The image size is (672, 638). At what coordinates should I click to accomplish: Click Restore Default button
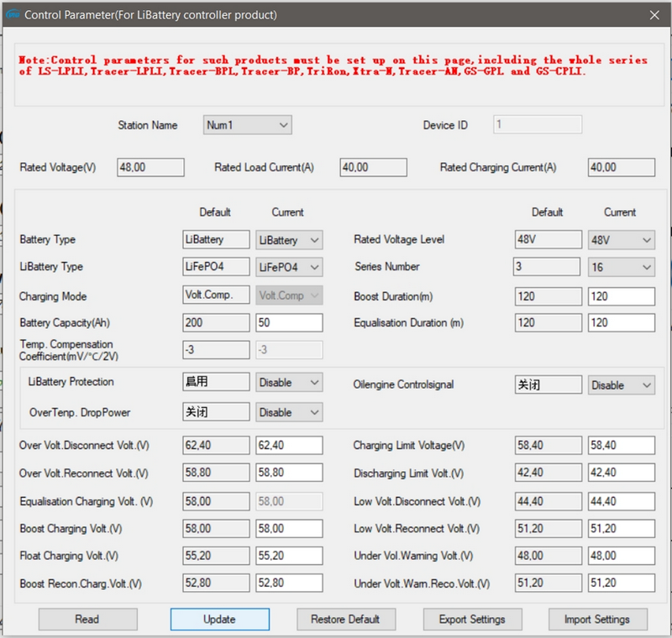tap(345, 620)
